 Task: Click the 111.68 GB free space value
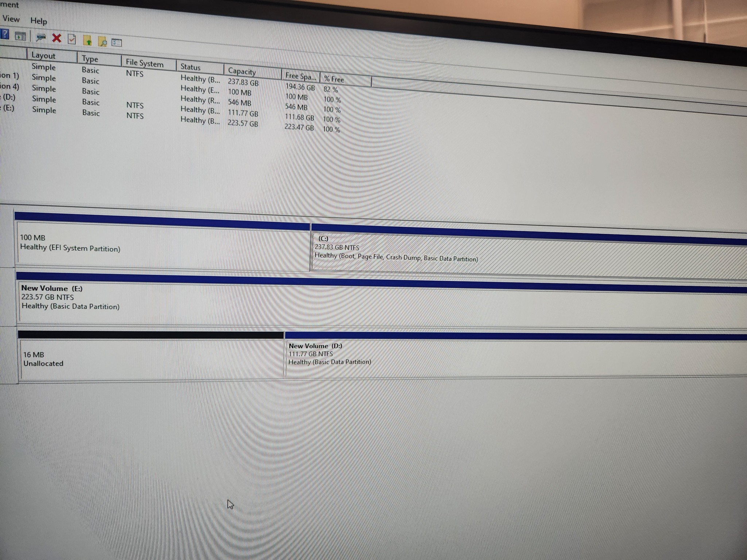299,117
